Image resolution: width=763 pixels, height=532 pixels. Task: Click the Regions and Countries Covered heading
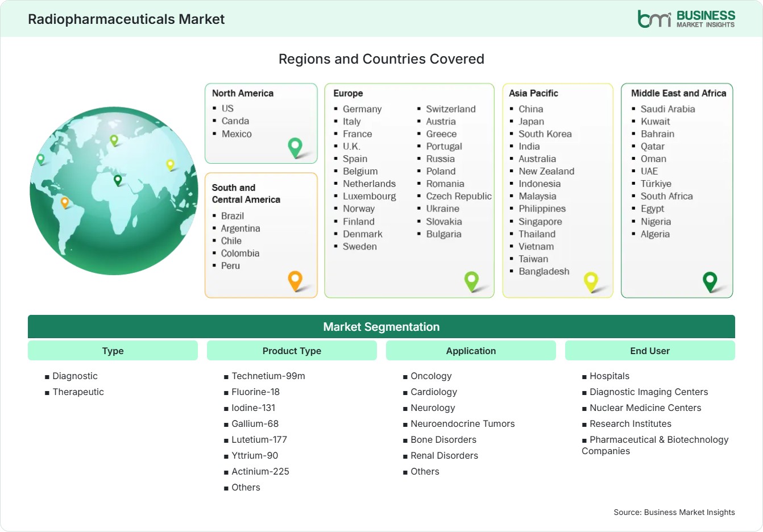(x=381, y=59)
